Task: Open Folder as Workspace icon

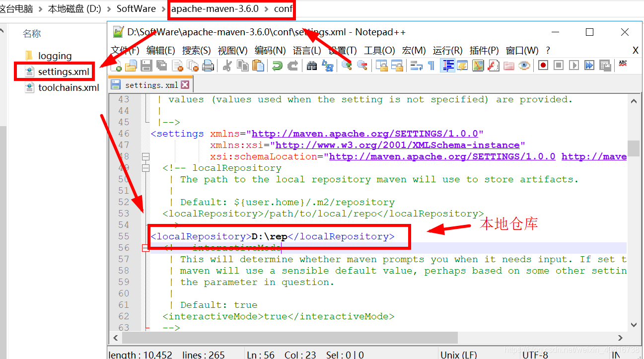Action: (509, 66)
